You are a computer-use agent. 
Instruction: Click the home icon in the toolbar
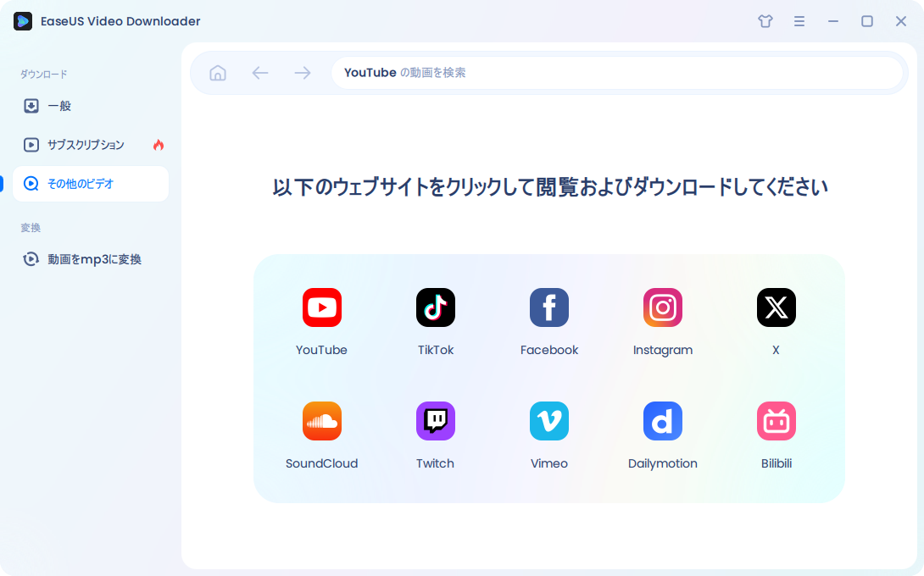click(x=218, y=73)
